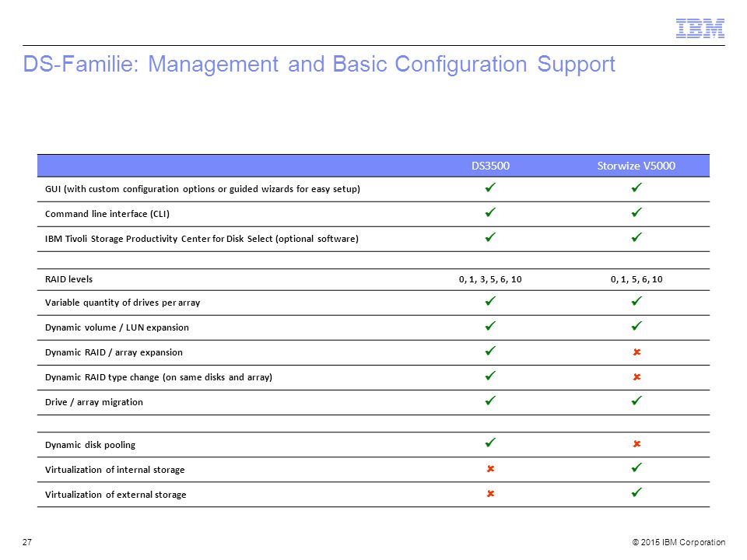Click Storwize V5000 checkmark for Drive / array migration
This screenshot has height=560, width=747.
[x=637, y=401]
